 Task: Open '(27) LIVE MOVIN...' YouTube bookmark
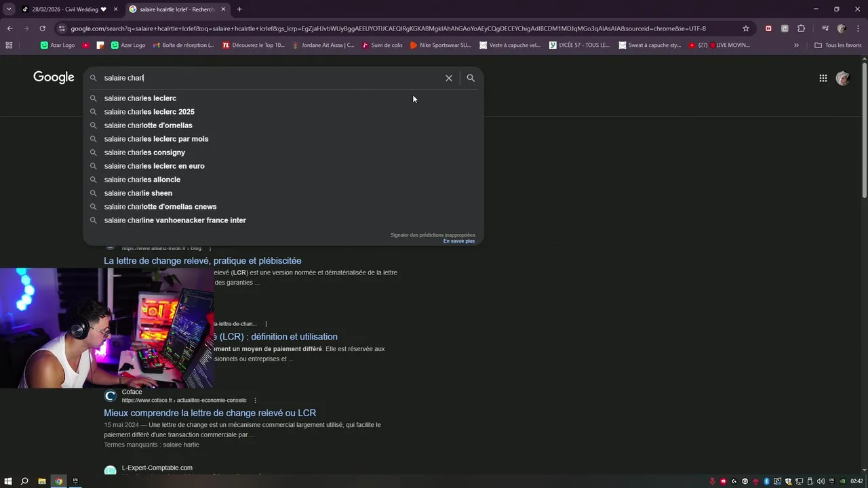(719, 45)
